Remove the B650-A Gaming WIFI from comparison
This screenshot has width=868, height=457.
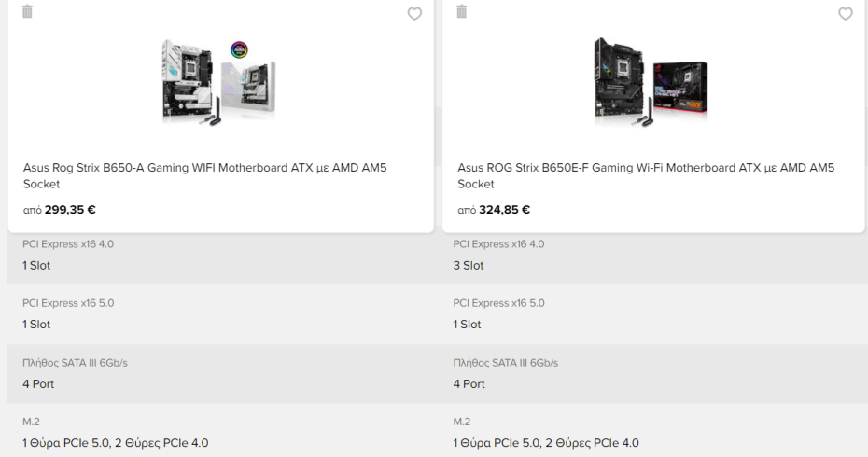coord(27,11)
